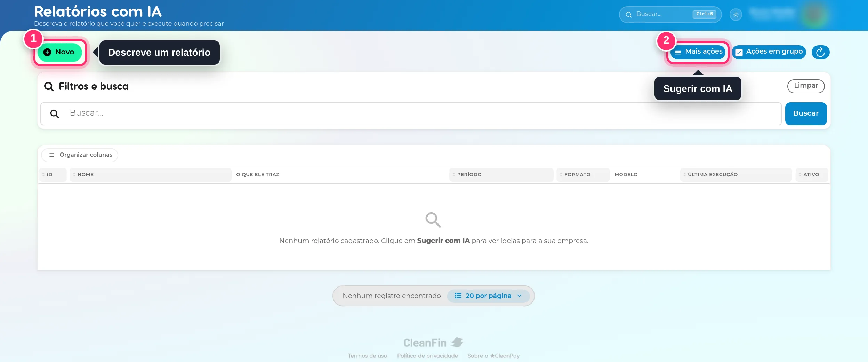Screen dimensions: 868x362
Task: Toggle the light theme sun icon
Action: [736, 15]
